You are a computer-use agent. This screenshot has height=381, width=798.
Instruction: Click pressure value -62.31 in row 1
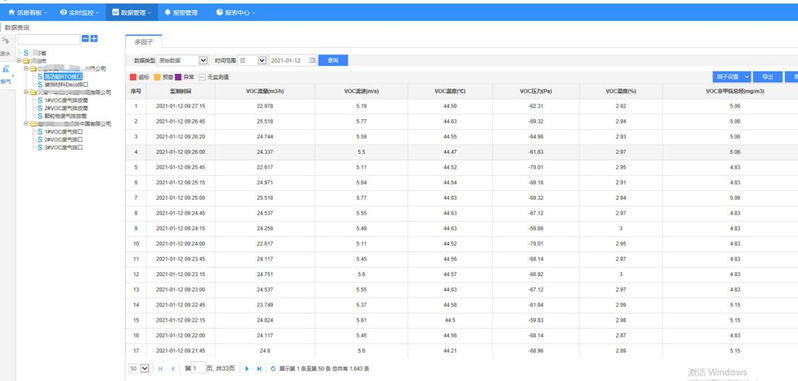click(x=536, y=106)
